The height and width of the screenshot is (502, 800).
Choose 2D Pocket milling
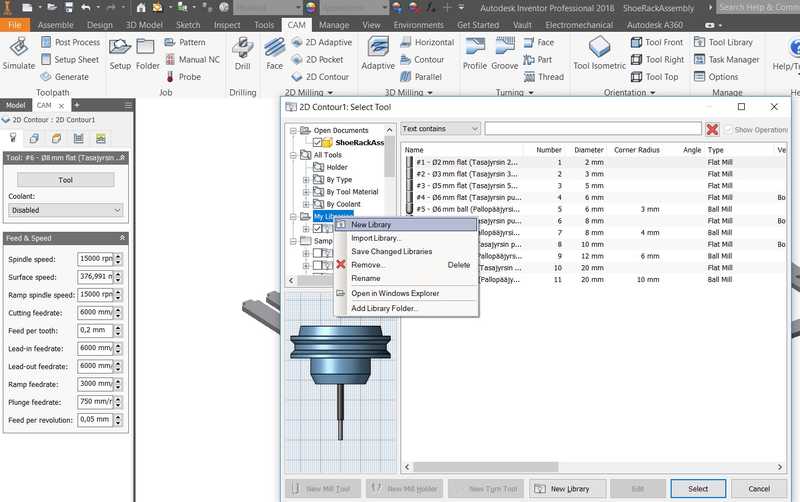click(317, 60)
